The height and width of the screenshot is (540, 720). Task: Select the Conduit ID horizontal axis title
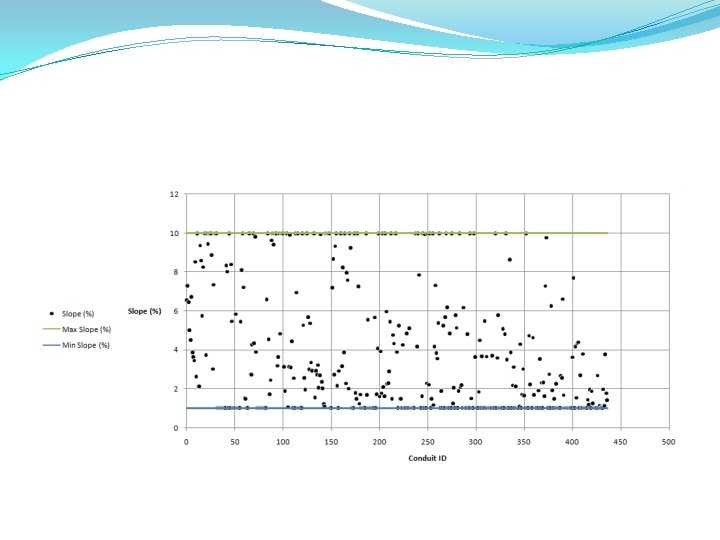point(427,458)
